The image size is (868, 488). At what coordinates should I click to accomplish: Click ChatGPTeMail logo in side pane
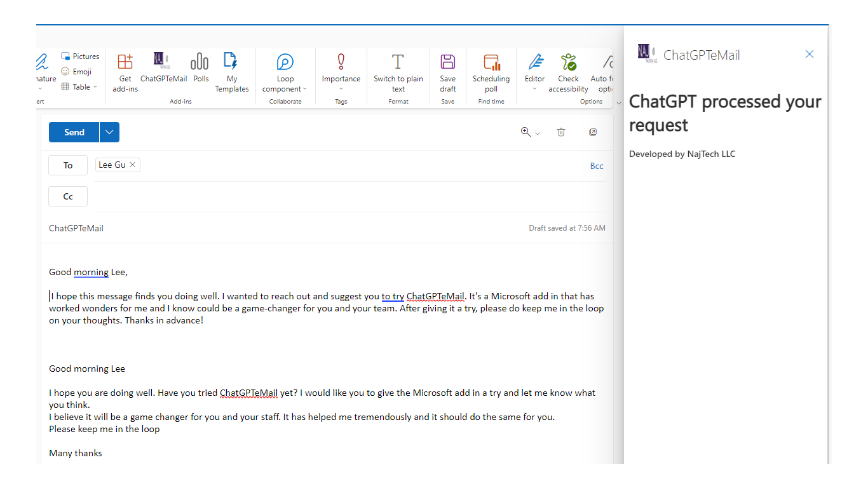click(x=647, y=53)
